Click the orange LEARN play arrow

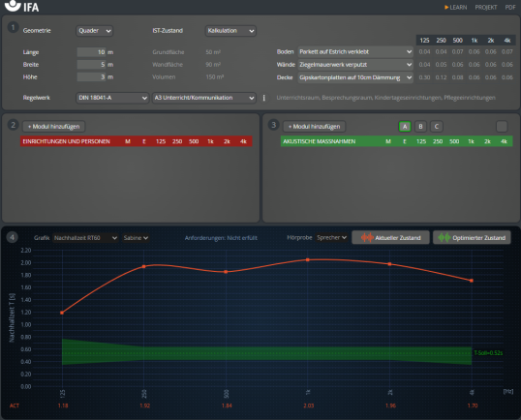click(x=446, y=8)
